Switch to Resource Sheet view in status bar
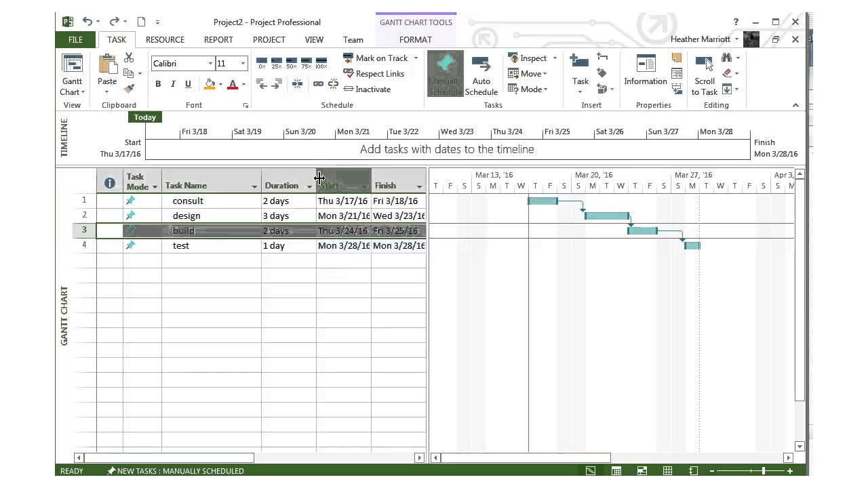This screenshot has width=868, height=488. [667, 471]
